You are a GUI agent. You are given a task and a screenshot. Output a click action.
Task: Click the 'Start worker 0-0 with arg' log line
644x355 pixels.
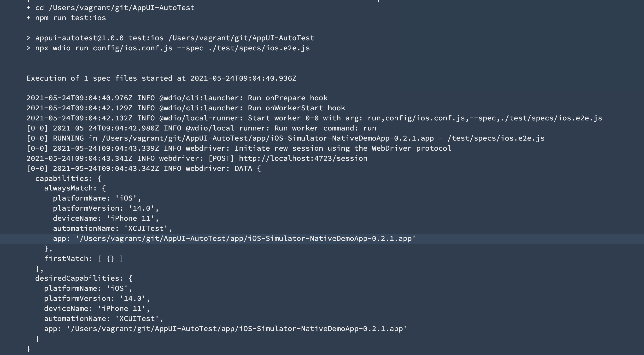(x=314, y=118)
